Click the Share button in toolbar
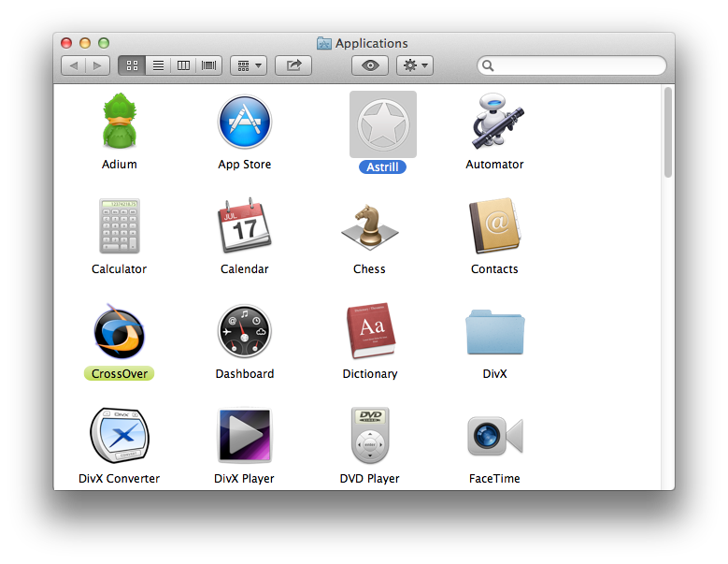 (293, 65)
